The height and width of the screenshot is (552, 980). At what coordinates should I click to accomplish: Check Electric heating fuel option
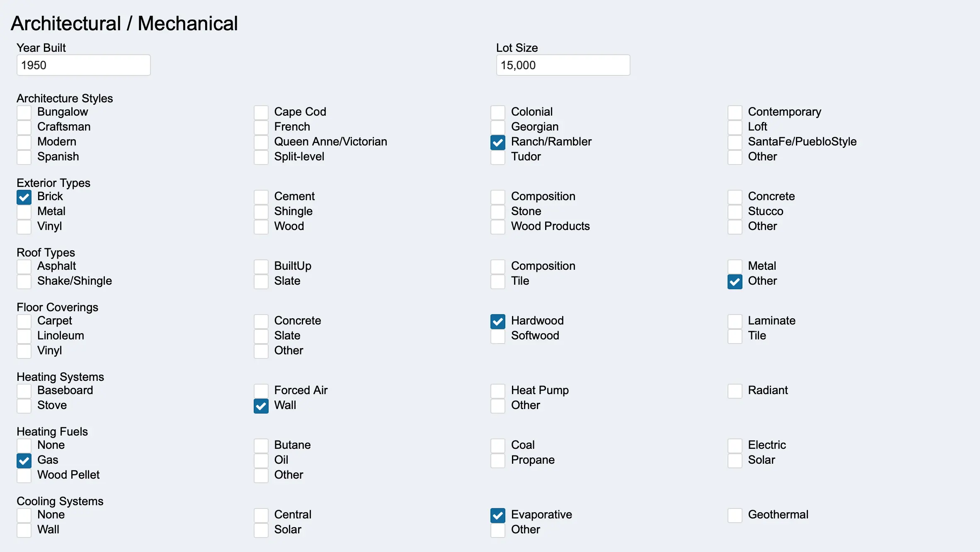coord(735,445)
